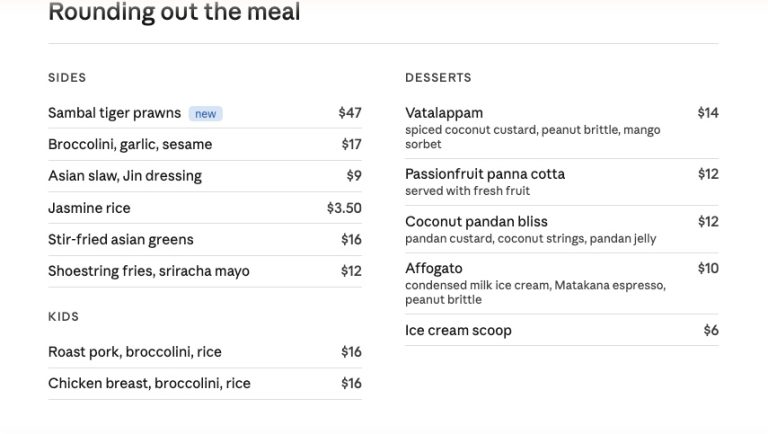
Task: Choose the Asian slaw, Jin dressing
Action: click(x=125, y=176)
